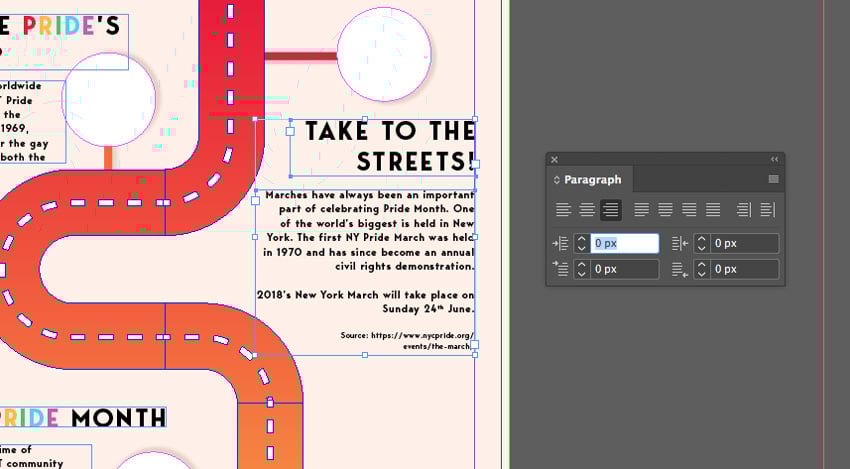This screenshot has width=850, height=469.
Task: Increase Right Indent with up arrow
Action: point(701,239)
